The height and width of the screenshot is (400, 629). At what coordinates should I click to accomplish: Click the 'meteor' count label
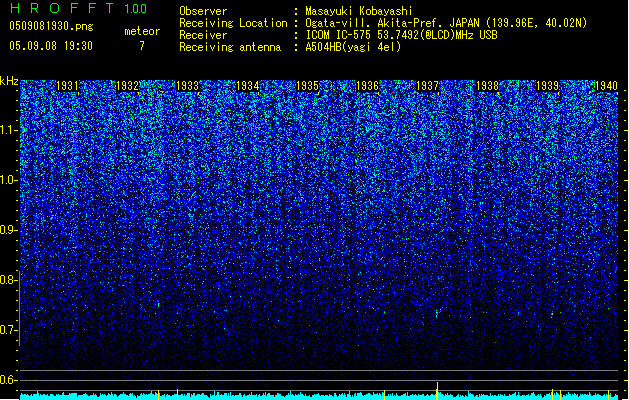[x=142, y=31]
